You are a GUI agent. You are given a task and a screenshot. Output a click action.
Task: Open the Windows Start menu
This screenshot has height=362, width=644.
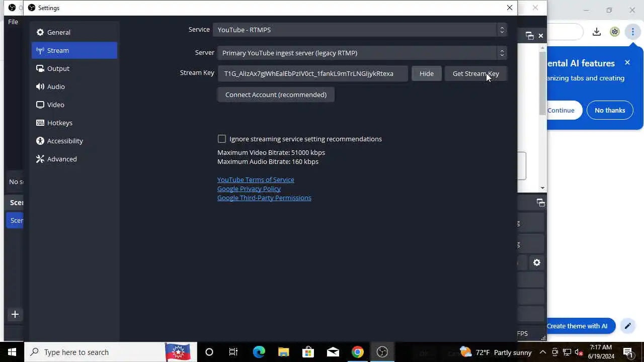(x=12, y=352)
